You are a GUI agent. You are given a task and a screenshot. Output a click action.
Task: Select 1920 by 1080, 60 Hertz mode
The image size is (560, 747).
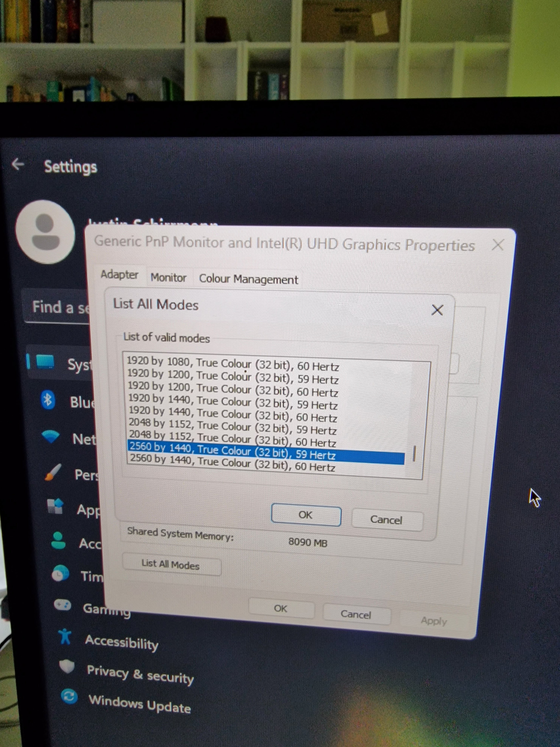point(233,364)
